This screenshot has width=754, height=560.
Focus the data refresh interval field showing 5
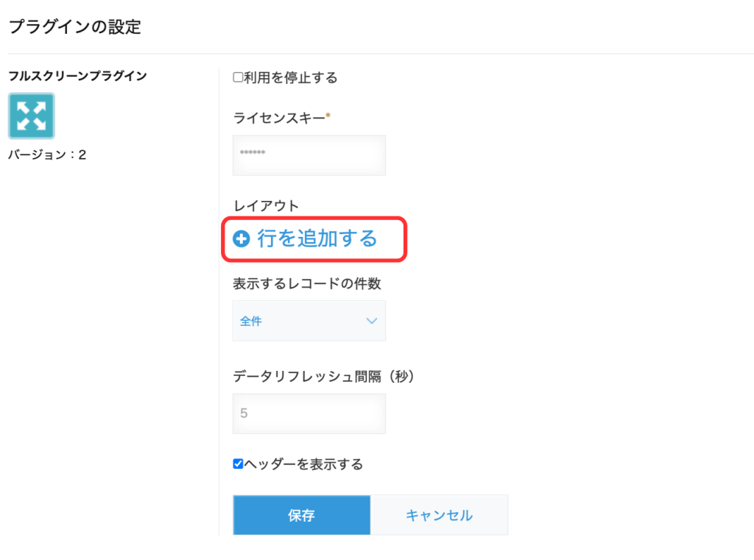point(309,413)
